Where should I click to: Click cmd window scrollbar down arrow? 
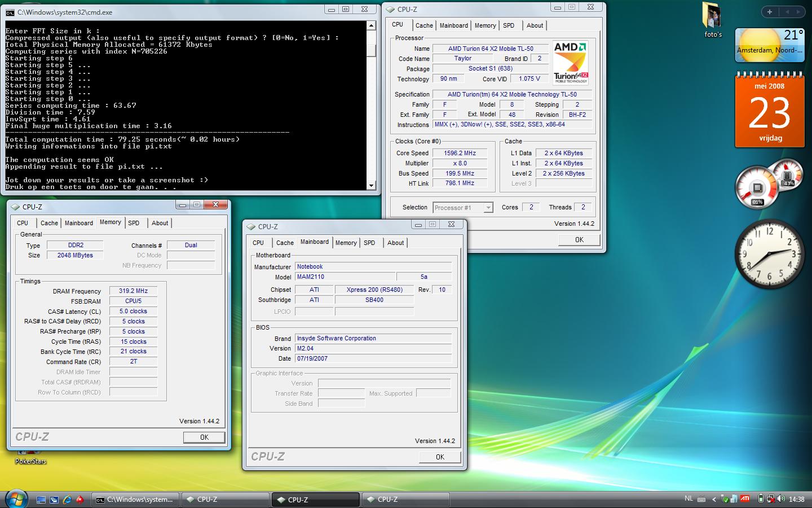pos(371,185)
